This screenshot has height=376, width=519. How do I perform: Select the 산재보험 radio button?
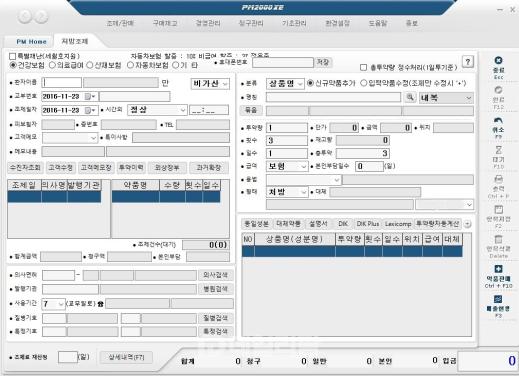point(89,65)
